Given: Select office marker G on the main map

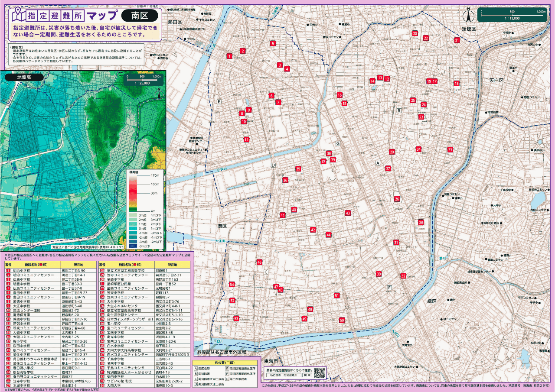Looking at the screenshot, I should pos(338,143).
